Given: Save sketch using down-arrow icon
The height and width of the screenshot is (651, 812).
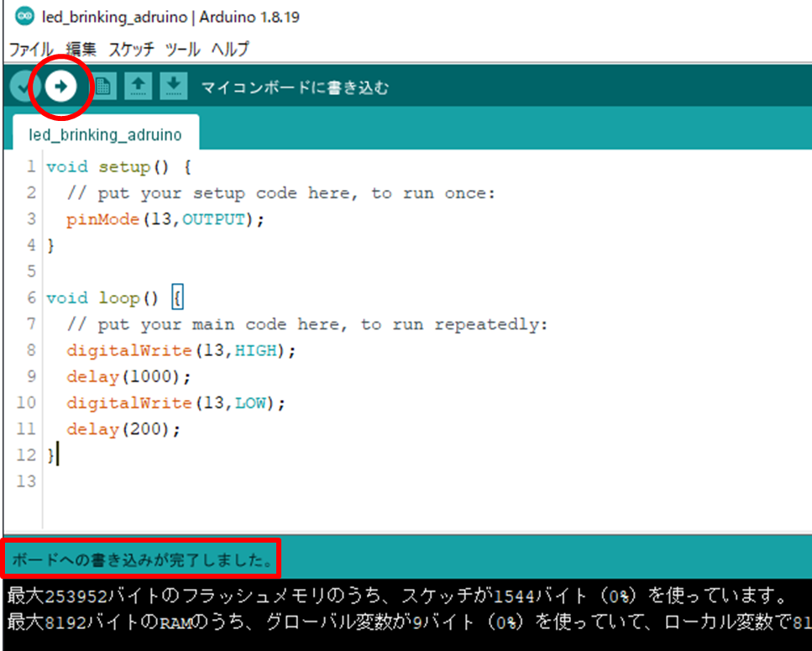Looking at the screenshot, I should [x=174, y=87].
